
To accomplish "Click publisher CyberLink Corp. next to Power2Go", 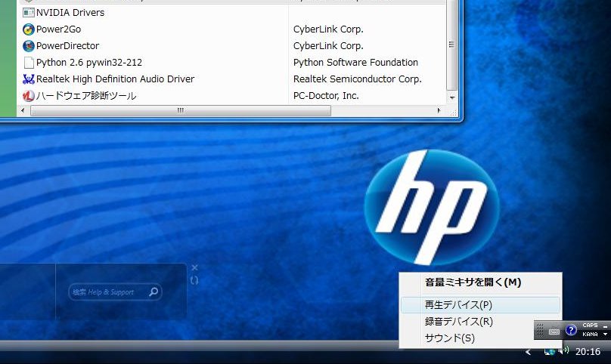I will tap(328, 29).
